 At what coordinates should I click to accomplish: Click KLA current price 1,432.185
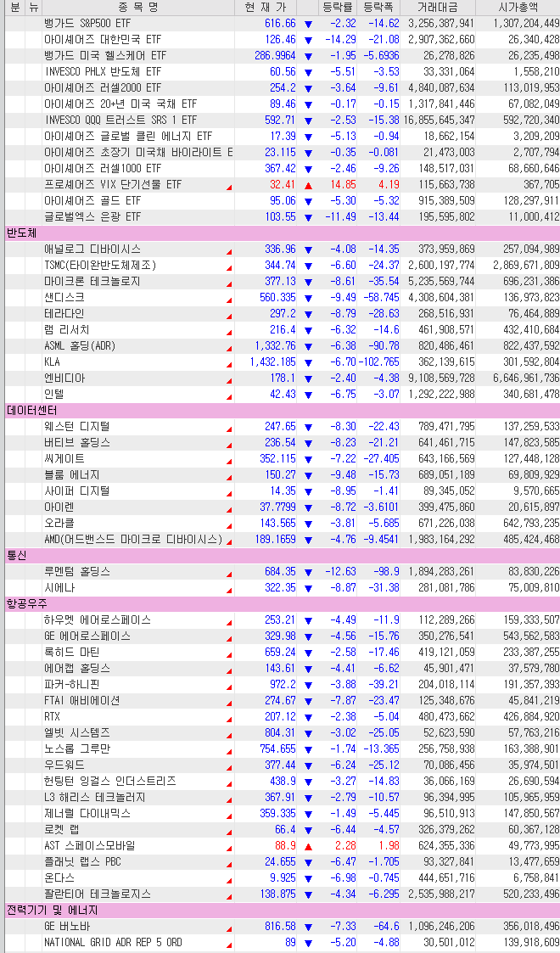pyautogui.click(x=272, y=362)
